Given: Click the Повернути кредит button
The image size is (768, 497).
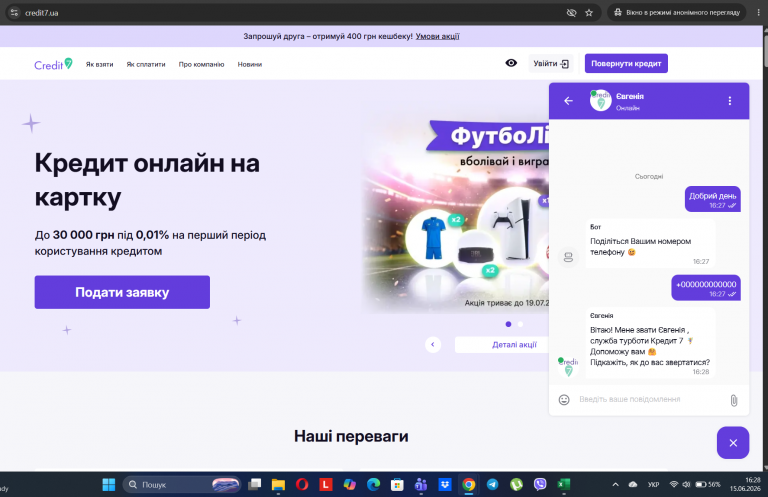Looking at the screenshot, I should 626,64.
